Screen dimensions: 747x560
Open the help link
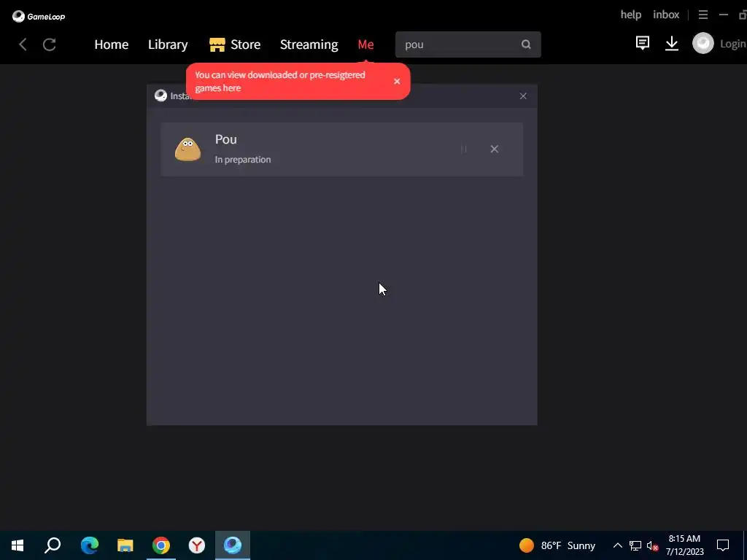(631, 15)
